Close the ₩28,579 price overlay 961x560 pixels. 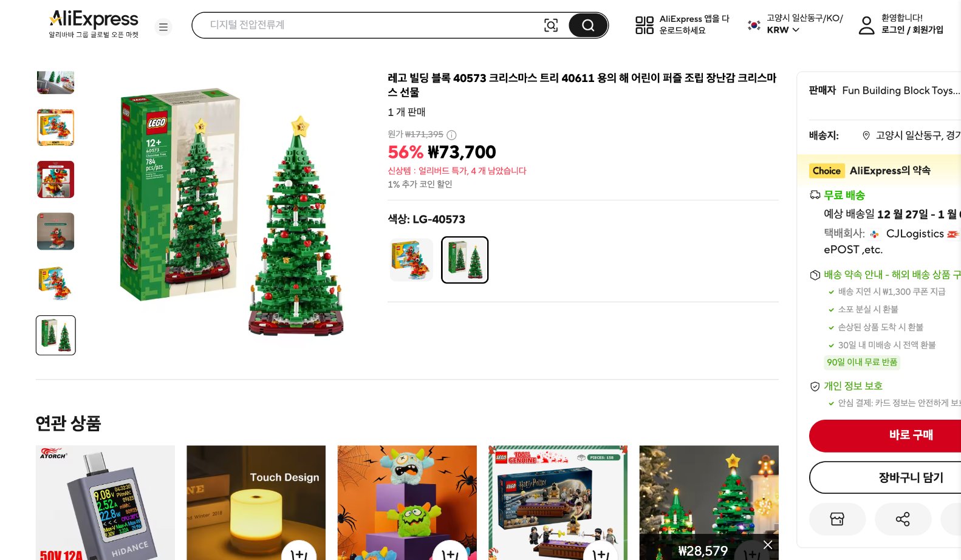tap(768, 545)
